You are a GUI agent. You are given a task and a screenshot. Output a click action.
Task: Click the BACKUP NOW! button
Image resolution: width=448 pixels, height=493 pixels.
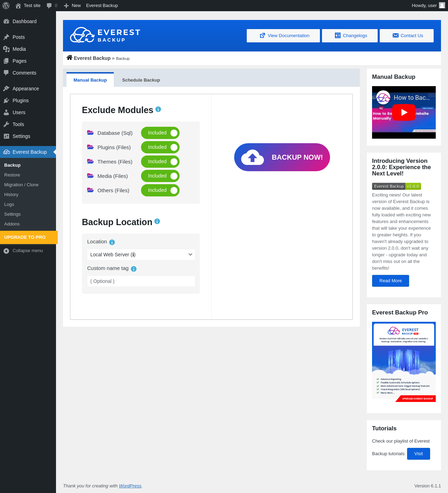[282, 157]
